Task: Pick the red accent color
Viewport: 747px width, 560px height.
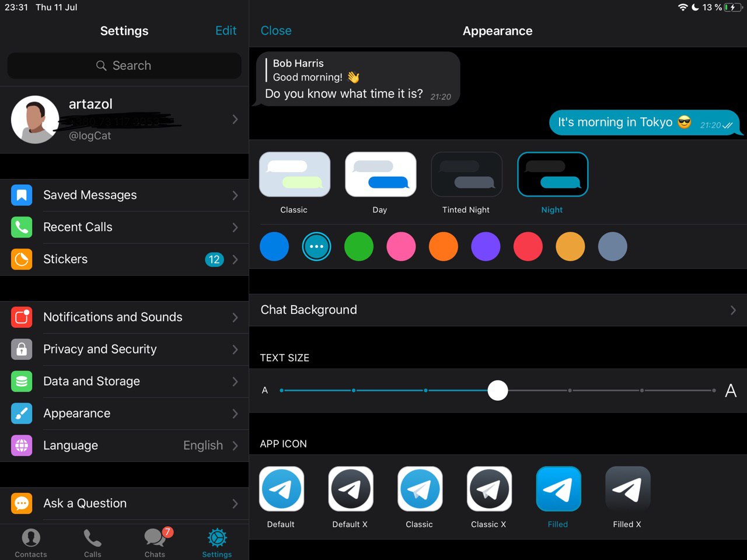Action: pos(528,246)
